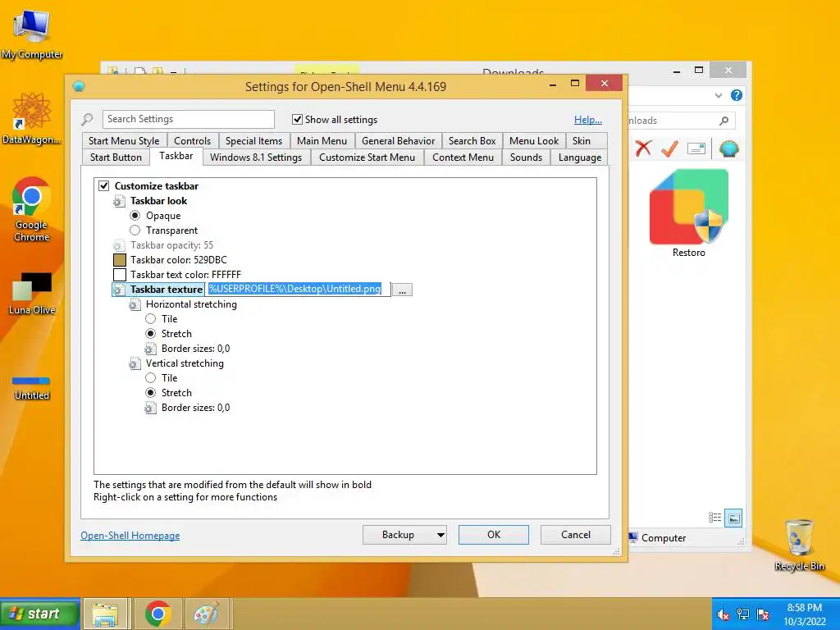840x630 pixels.
Task: Click the blue help icon in Downloads window
Action: pyautogui.click(x=737, y=95)
